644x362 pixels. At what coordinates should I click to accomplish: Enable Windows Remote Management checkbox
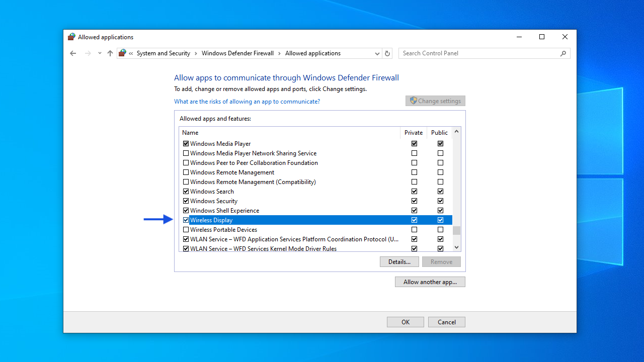point(186,172)
